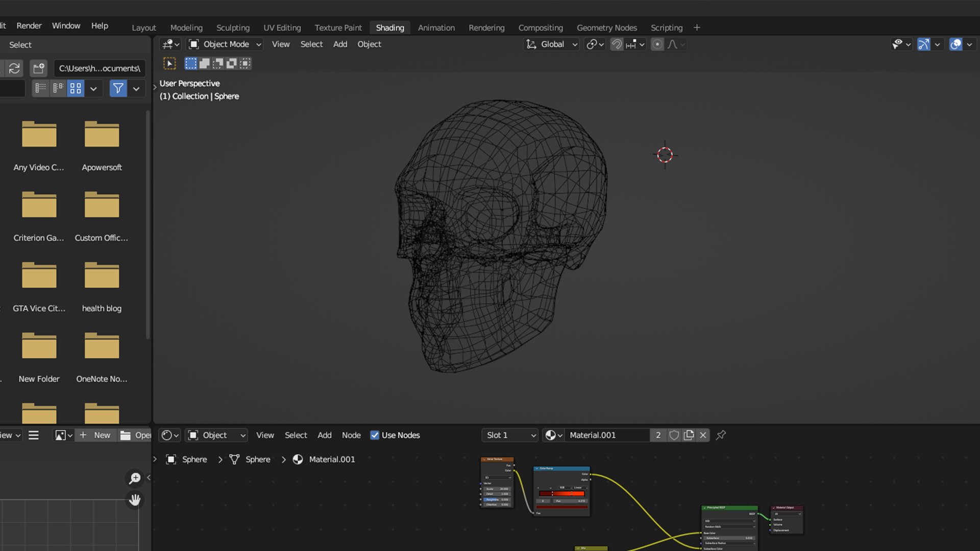Open the Object Mode dropdown
Screen dimensions: 980x551
[x=226, y=44]
